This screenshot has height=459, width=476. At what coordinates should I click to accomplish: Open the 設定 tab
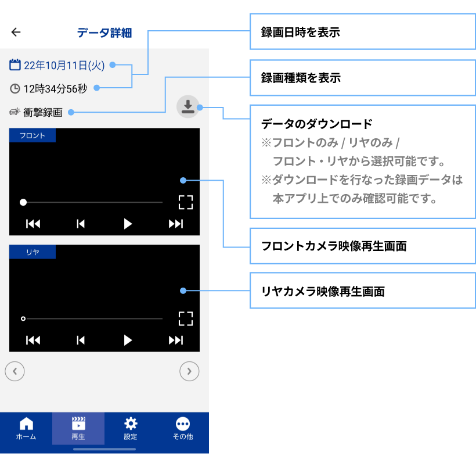coord(131,428)
